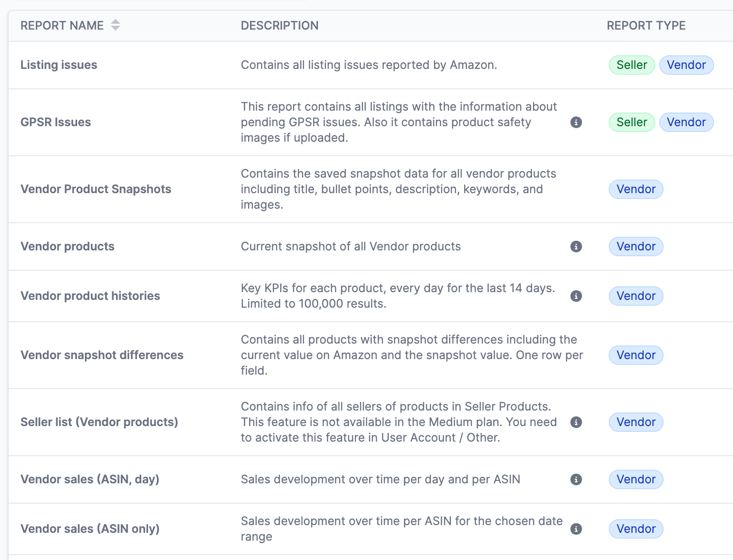Open Vendor snapshot differences report

coord(102,355)
